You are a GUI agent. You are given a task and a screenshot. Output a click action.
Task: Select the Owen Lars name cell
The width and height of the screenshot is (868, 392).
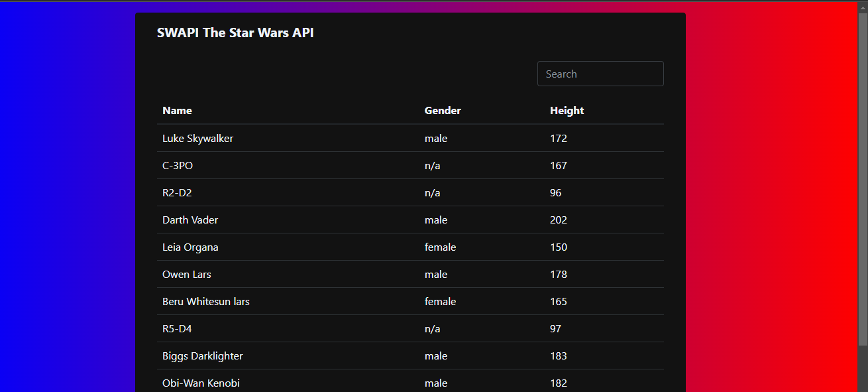coord(187,275)
